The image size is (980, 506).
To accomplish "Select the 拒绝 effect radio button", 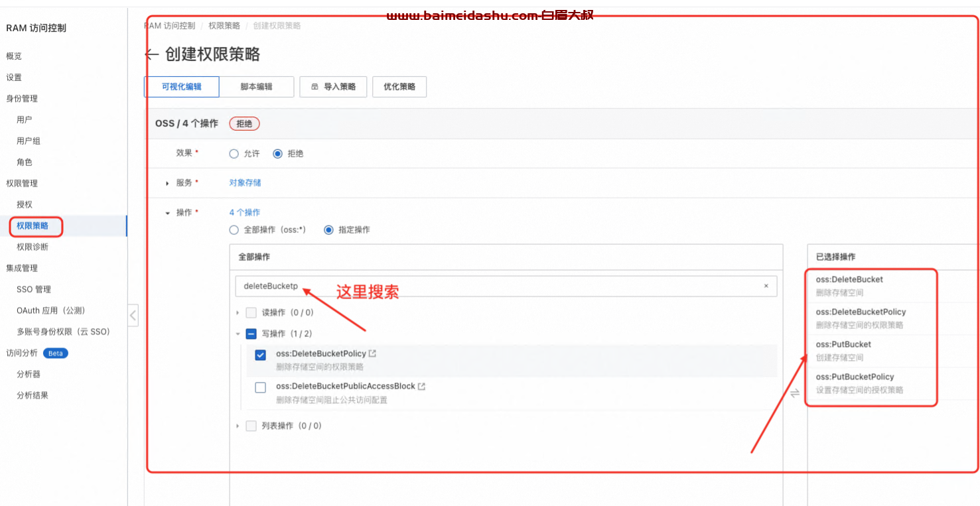I will [x=277, y=153].
